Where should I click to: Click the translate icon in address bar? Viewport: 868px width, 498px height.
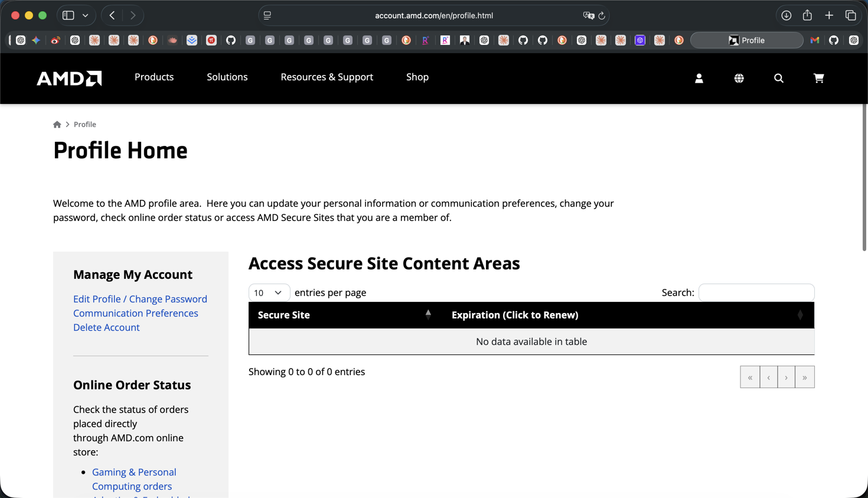(588, 15)
